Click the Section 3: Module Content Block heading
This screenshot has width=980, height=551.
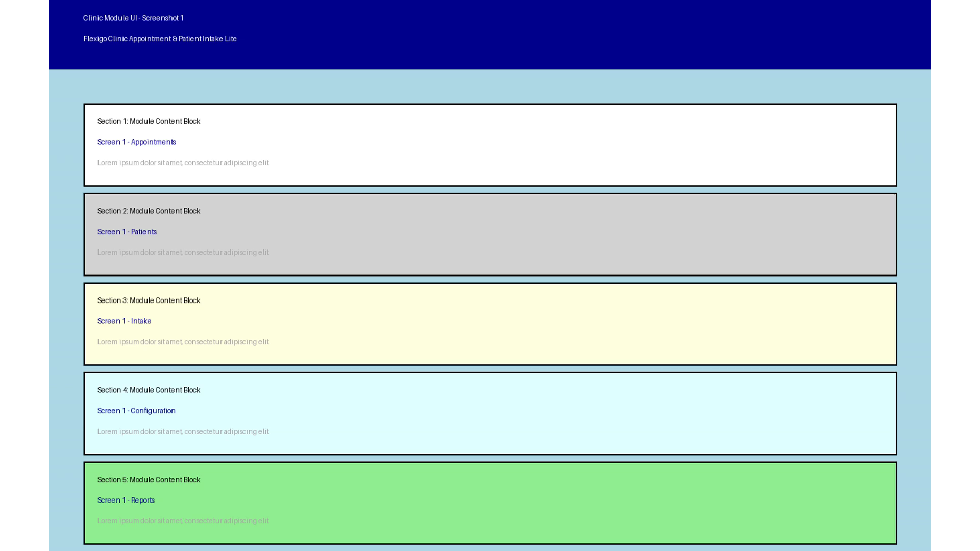tap(149, 300)
